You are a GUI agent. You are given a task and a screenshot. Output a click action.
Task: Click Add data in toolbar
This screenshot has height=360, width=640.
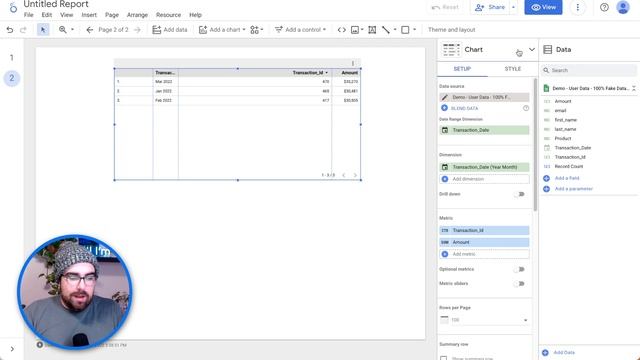170,30
